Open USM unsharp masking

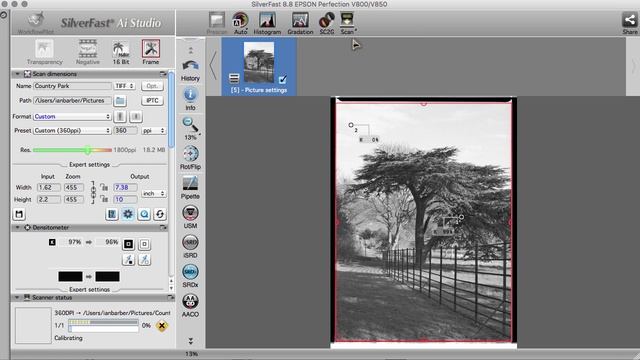190,217
